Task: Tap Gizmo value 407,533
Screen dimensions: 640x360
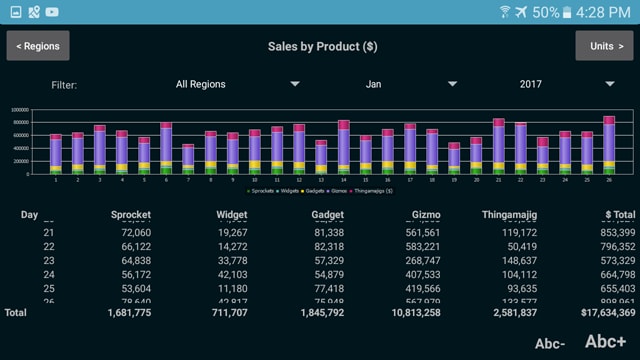Action: (x=423, y=275)
